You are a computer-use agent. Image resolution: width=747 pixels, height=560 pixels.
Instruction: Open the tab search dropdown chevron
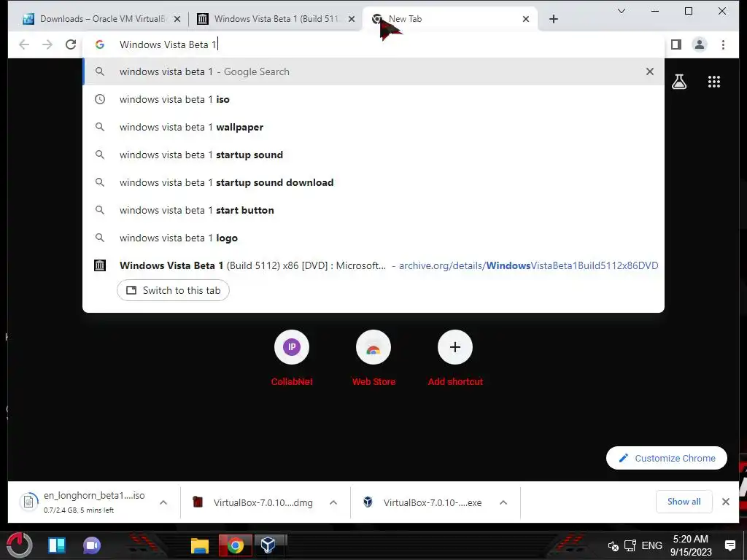(x=622, y=11)
